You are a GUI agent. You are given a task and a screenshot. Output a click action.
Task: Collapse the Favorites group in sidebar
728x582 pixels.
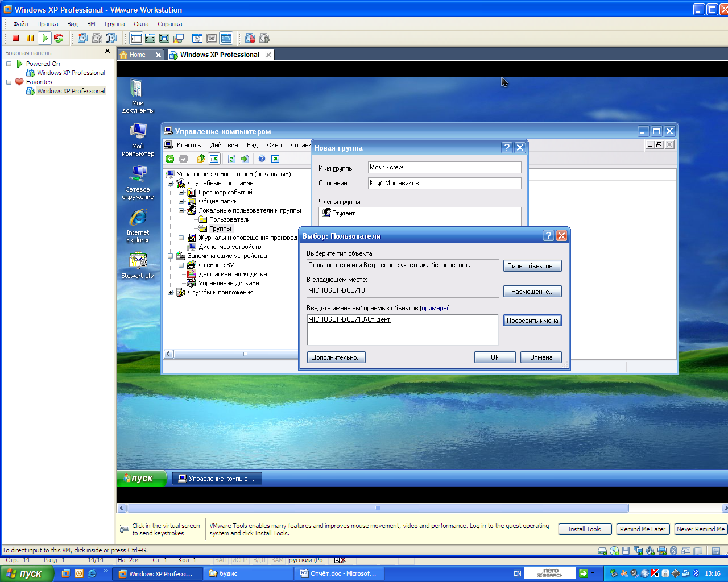(9, 82)
